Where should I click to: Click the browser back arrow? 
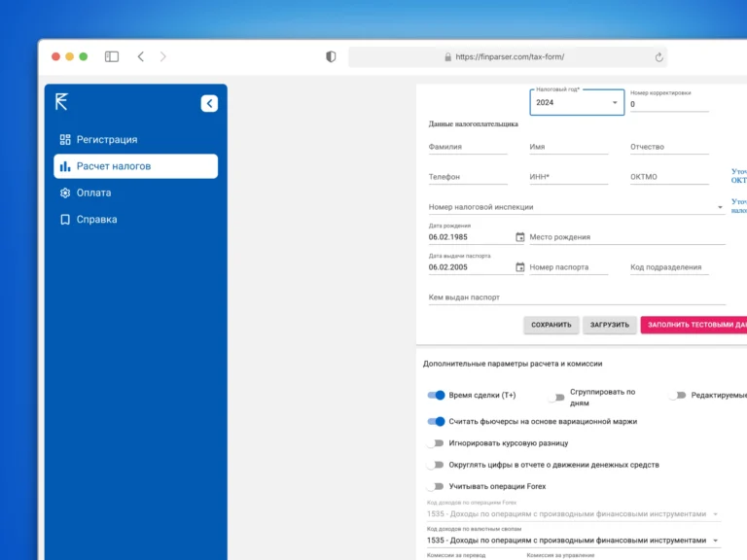click(x=141, y=56)
